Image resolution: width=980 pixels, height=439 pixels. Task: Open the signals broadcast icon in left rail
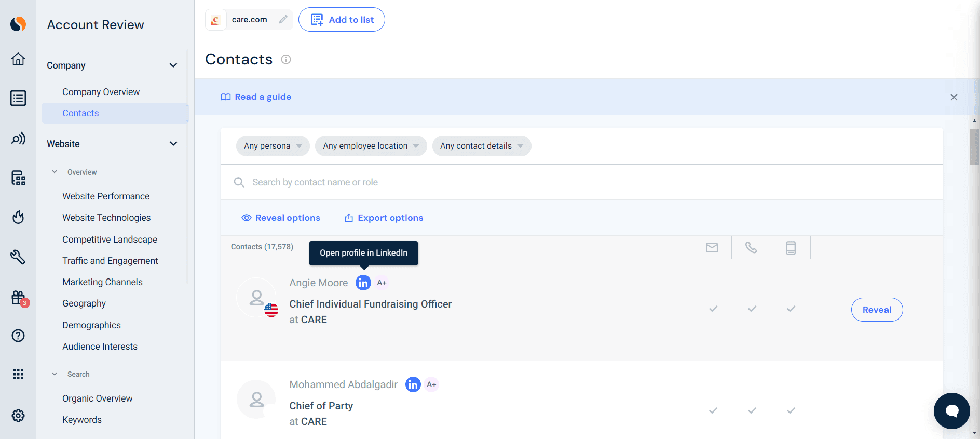coord(18,139)
